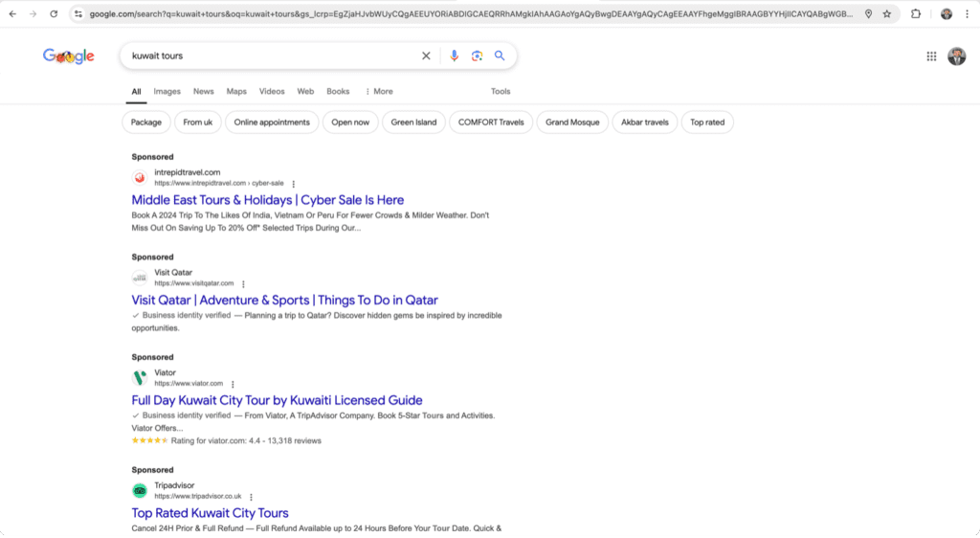This screenshot has width=980, height=538.
Task: Open the Google apps grid icon
Action: point(931,56)
